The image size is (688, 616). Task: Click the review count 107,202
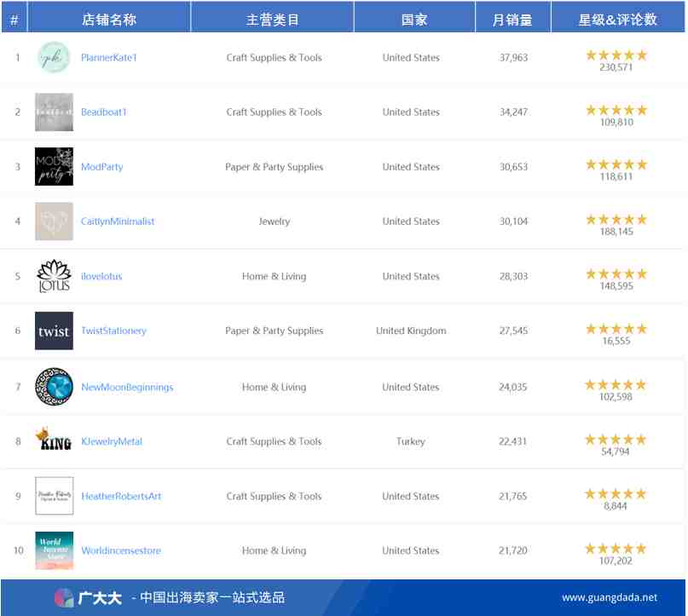pyautogui.click(x=616, y=561)
